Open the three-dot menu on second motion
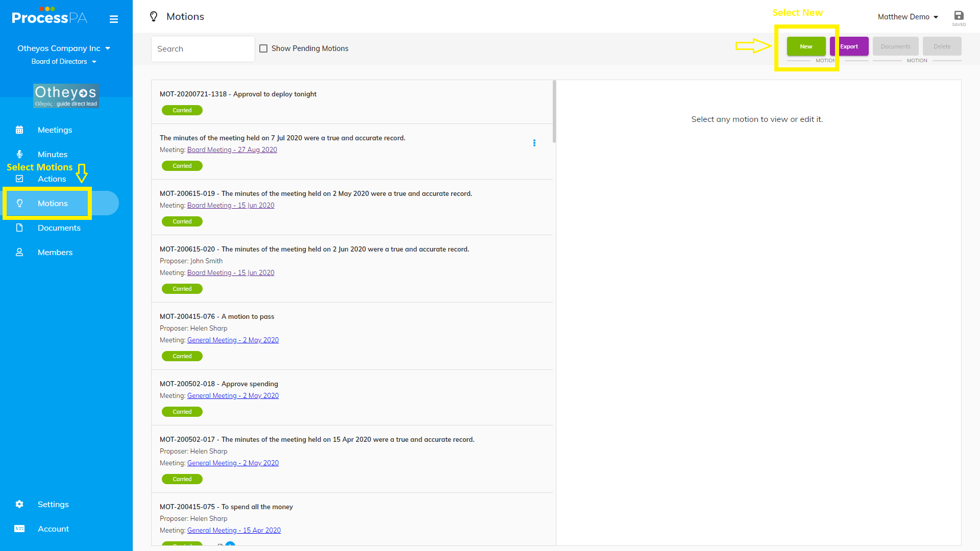The height and width of the screenshot is (551, 980). (534, 143)
